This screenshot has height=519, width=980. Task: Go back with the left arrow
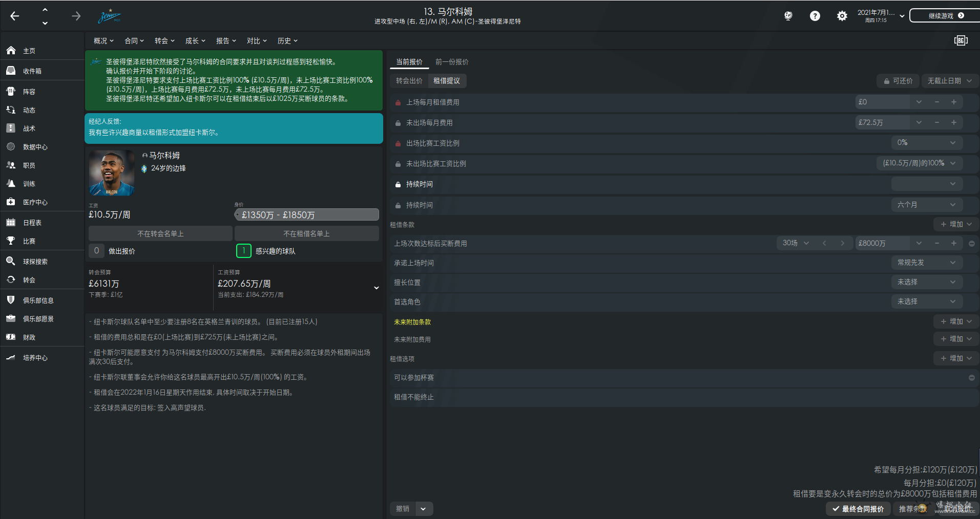[x=15, y=16]
